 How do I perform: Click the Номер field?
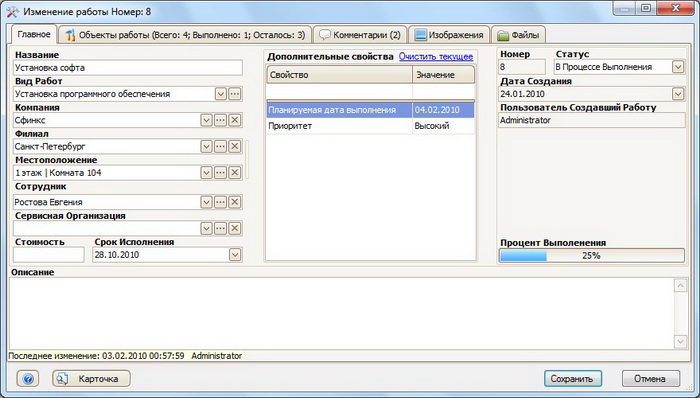pyautogui.click(x=521, y=67)
